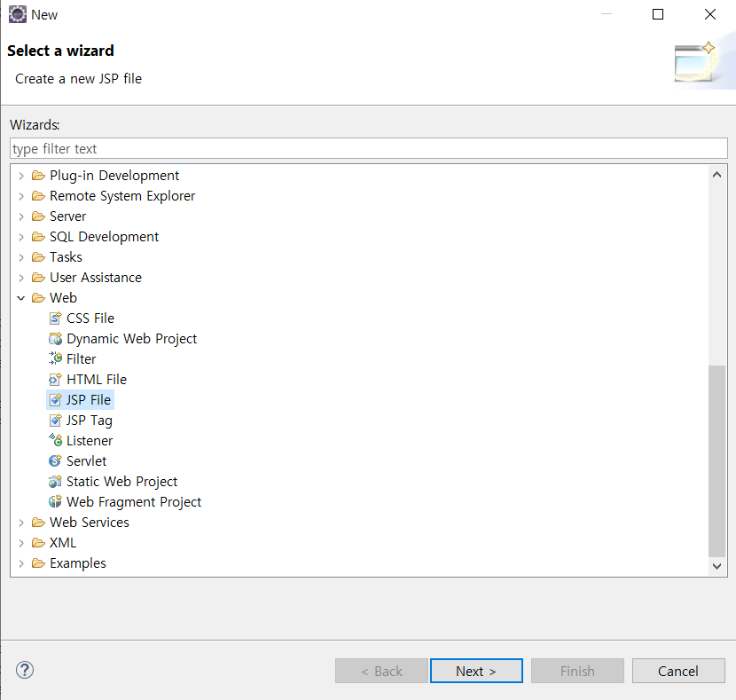Viewport: 736px width, 700px height.
Task: Click the Server folder icon
Action: tap(38, 216)
